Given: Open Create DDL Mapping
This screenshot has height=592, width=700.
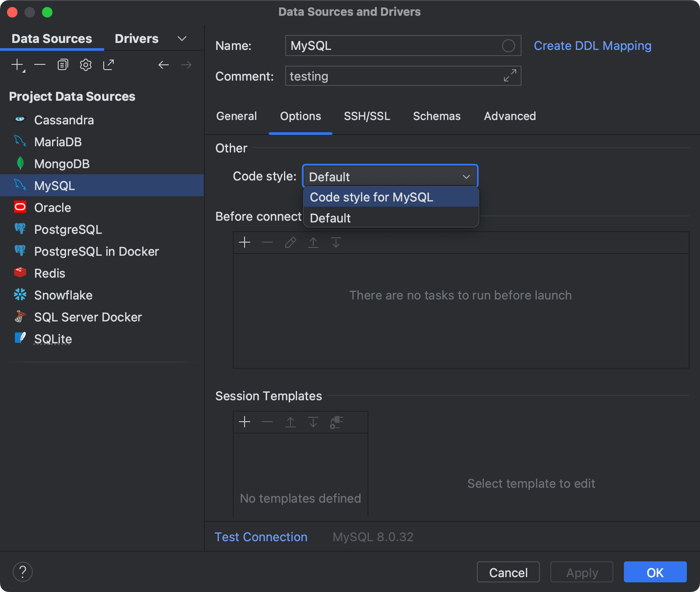Looking at the screenshot, I should click(592, 46).
